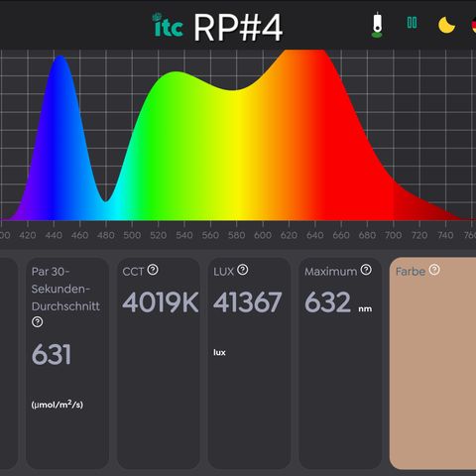Open help icon under Par 30-Sekunden-Durchschnitt
This screenshot has height=476, width=476.
tap(37, 321)
